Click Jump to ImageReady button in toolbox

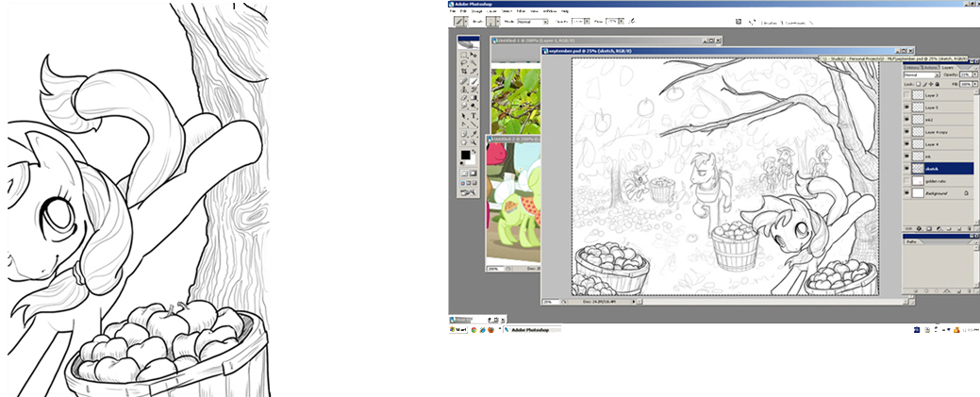click(468, 192)
